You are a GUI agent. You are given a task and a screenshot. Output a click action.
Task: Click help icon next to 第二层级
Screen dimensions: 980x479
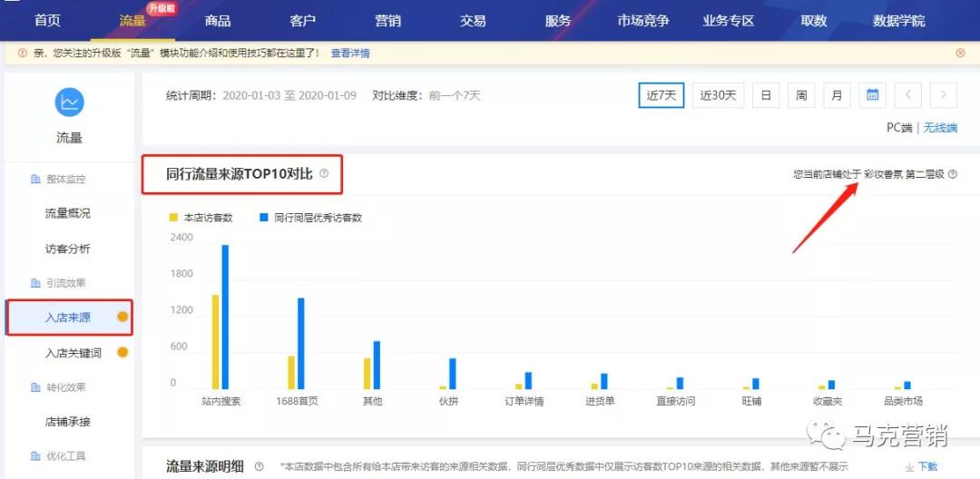pyautogui.click(x=952, y=174)
